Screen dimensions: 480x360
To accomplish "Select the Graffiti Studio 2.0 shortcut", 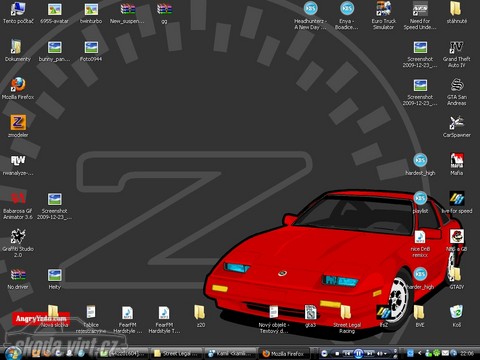I will pyautogui.click(x=18, y=244).
